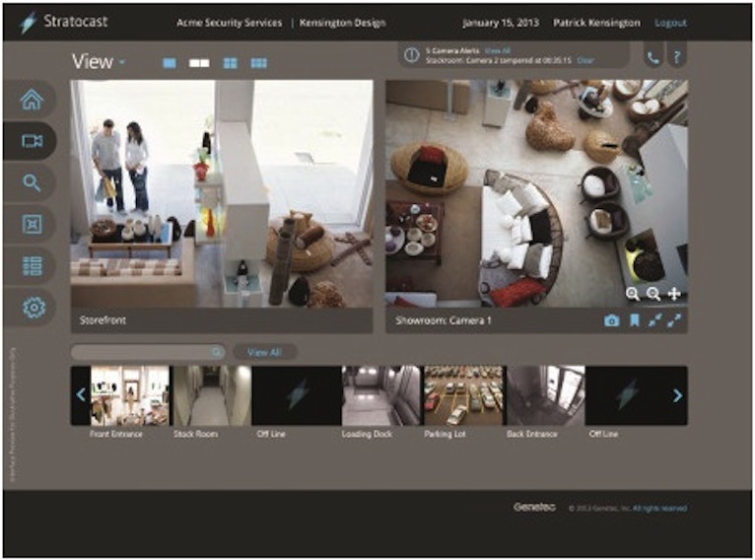The width and height of the screenshot is (755, 560).
Task: Open the list view sidebar icon
Action: [x=33, y=265]
